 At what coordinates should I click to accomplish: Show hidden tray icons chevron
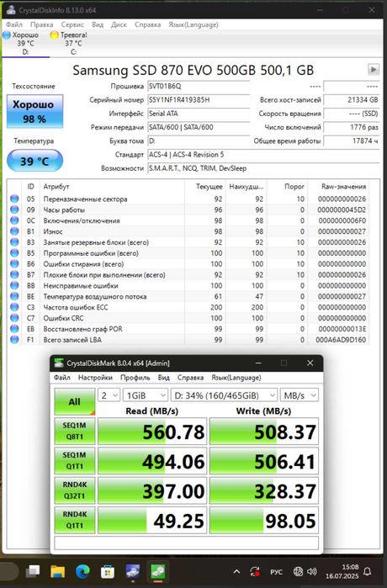[236, 572]
